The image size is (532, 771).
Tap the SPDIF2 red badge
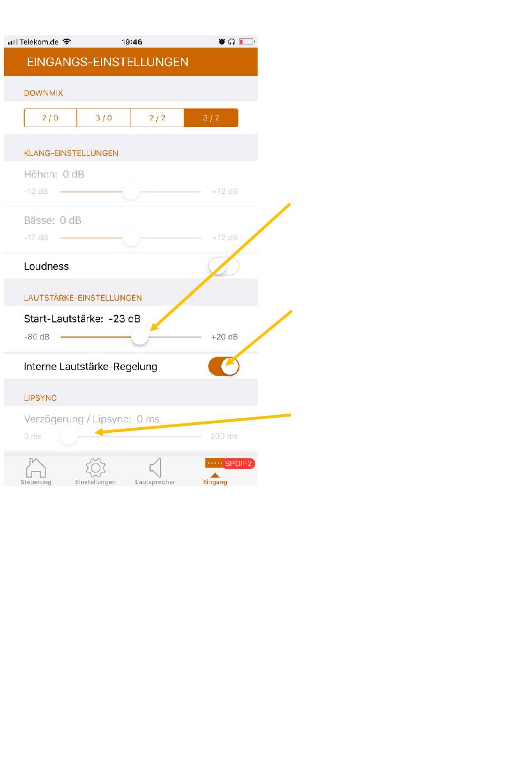(239, 464)
